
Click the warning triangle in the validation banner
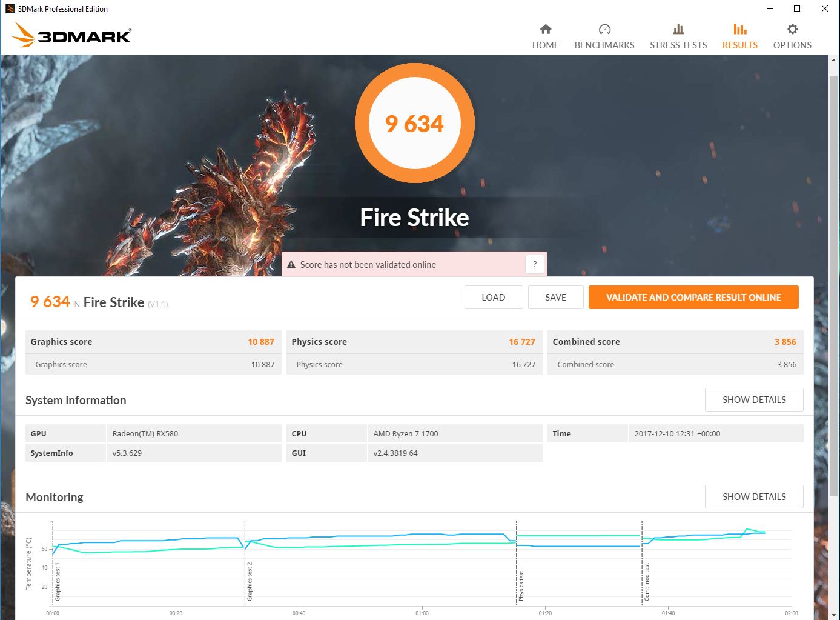[x=291, y=265]
